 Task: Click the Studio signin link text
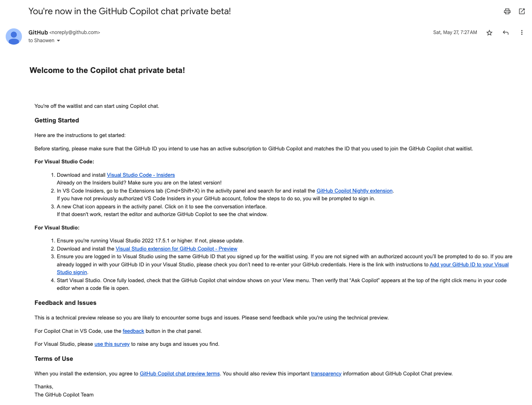[x=72, y=272]
